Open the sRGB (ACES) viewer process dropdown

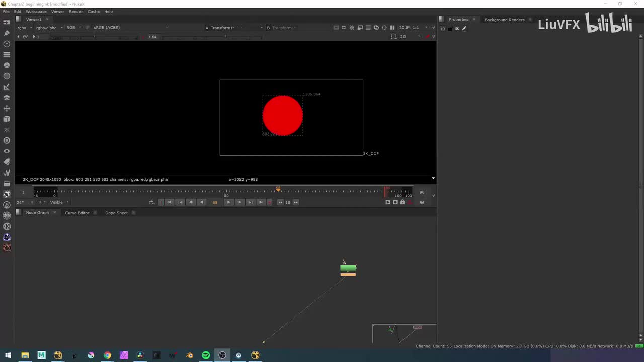tap(130, 28)
